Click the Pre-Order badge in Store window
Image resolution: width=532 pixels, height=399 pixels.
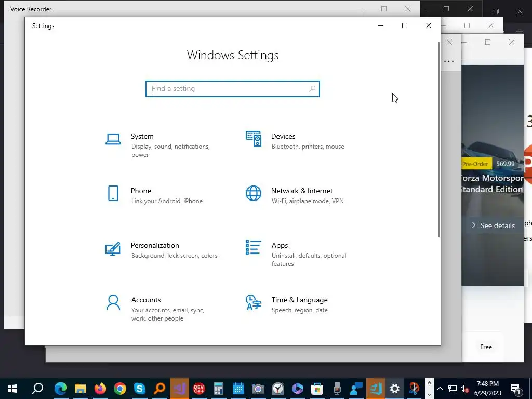click(475, 164)
